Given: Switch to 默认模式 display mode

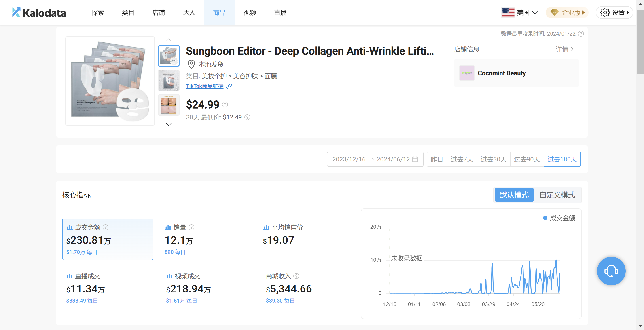Looking at the screenshot, I should [x=514, y=195].
